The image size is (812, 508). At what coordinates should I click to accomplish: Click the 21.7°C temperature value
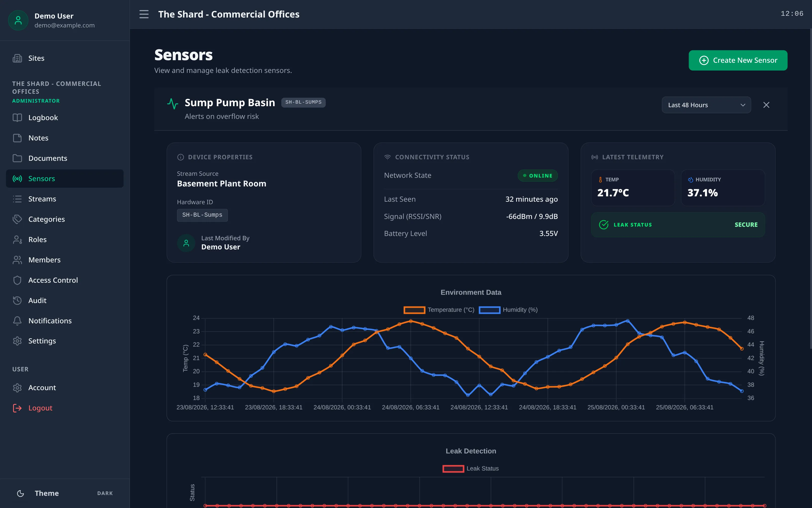tap(613, 193)
